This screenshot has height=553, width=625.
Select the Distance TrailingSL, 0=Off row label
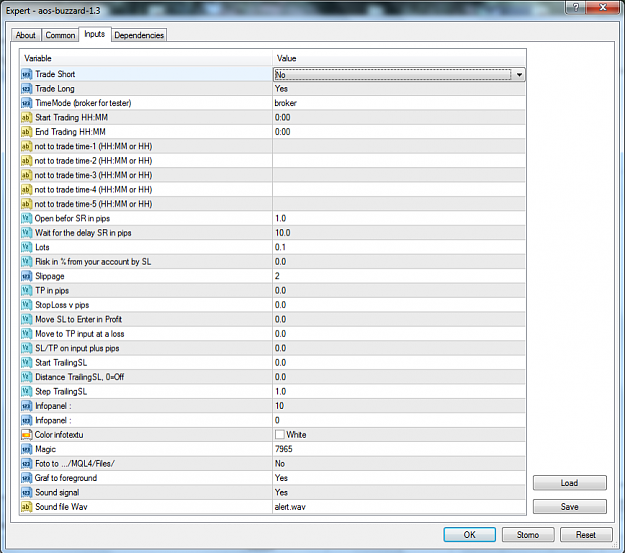[x=79, y=377]
